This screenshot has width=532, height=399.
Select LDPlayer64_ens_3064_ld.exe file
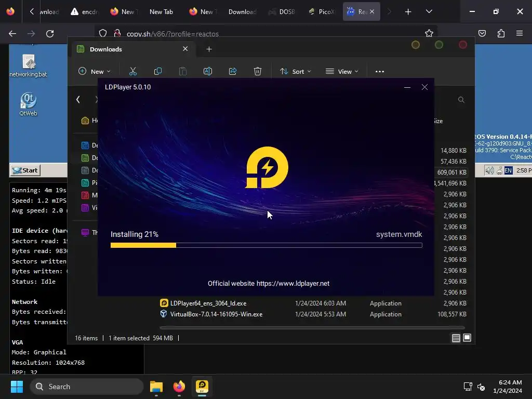(x=208, y=303)
